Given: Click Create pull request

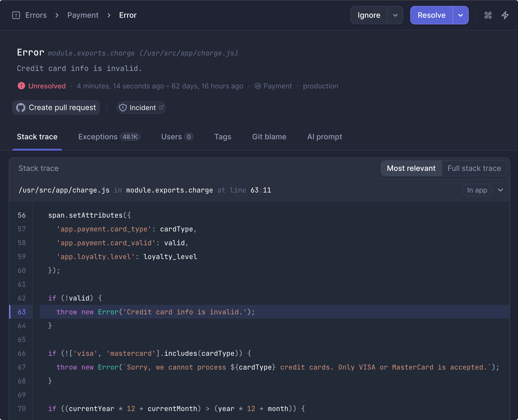Looking at the screenshot, I should coord(56,108).
